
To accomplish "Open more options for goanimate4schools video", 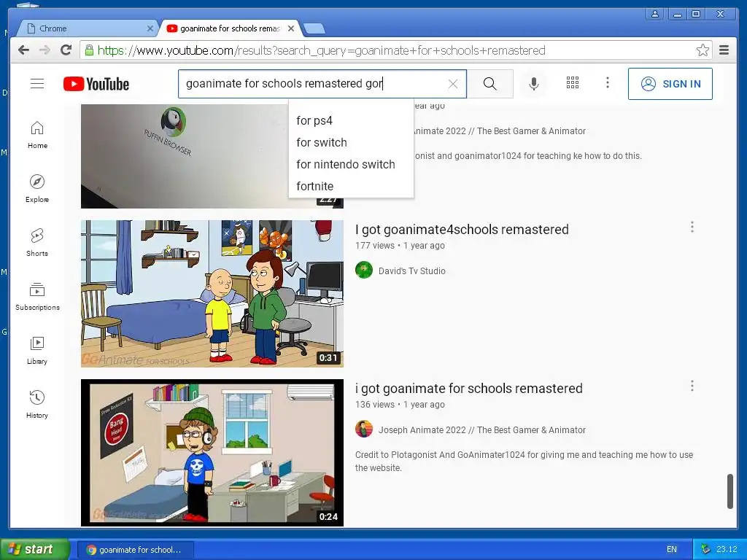I will (692, 227).
